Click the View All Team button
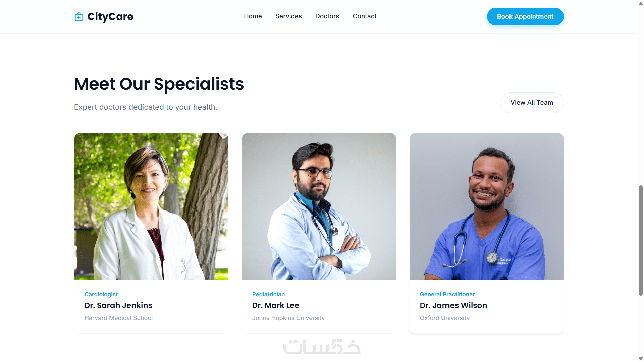The height and width of the screenshot is (362, 644). 532,103
